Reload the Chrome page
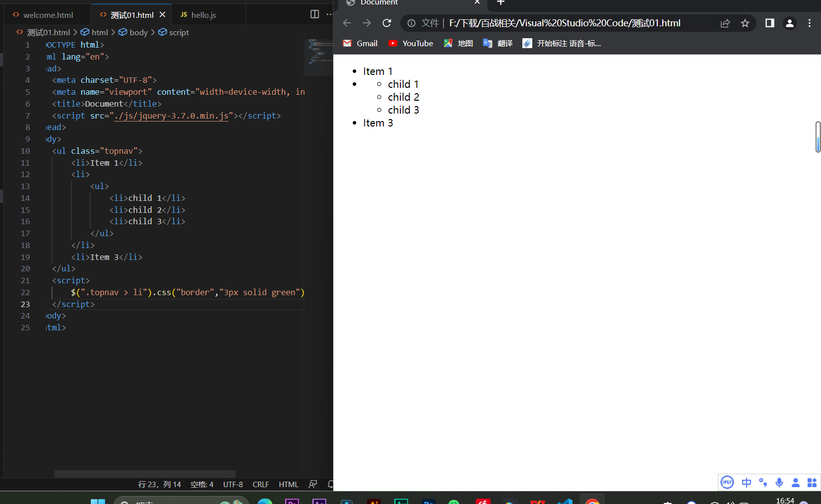 click(387, 23)
